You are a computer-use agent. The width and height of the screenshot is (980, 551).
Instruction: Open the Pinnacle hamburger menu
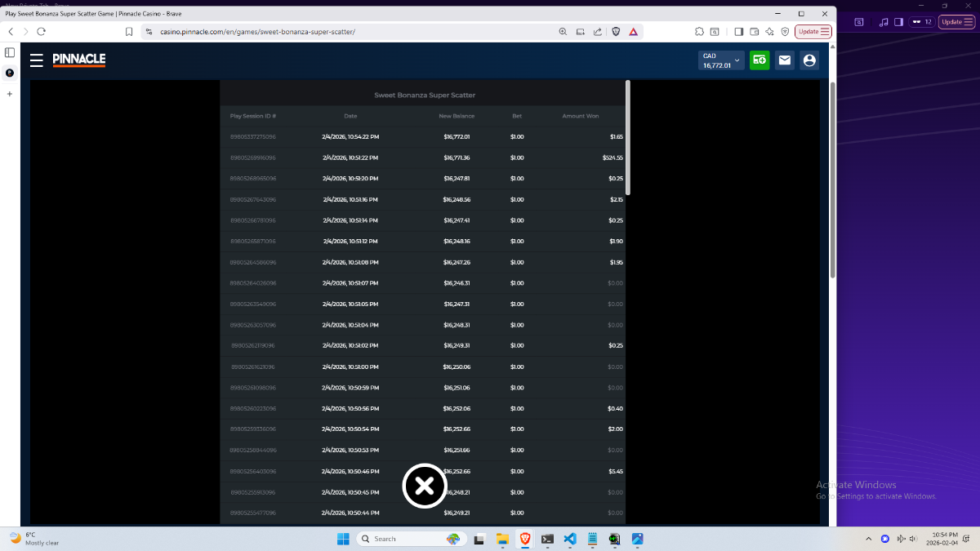[37, 60]
